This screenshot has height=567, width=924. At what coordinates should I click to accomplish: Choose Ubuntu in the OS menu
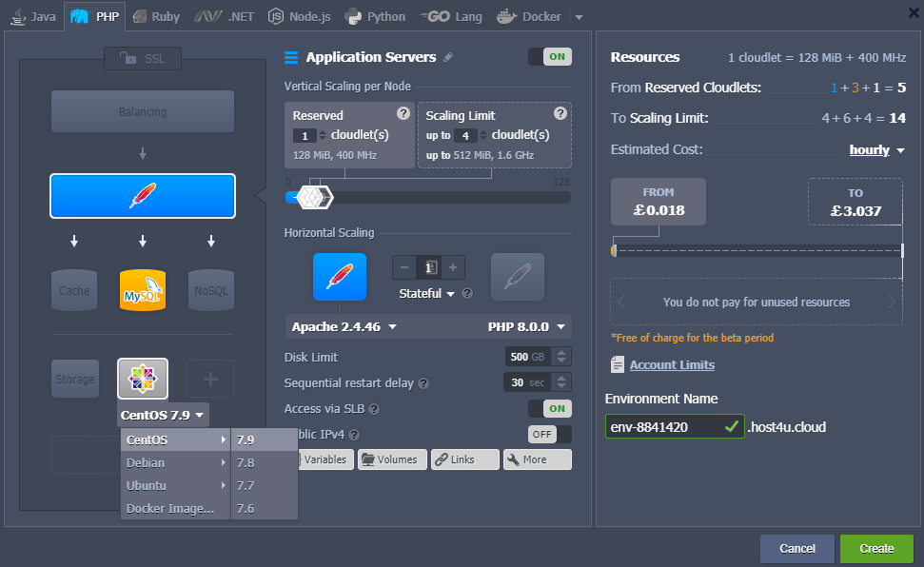pyautogui.click(x=176, y=486)
